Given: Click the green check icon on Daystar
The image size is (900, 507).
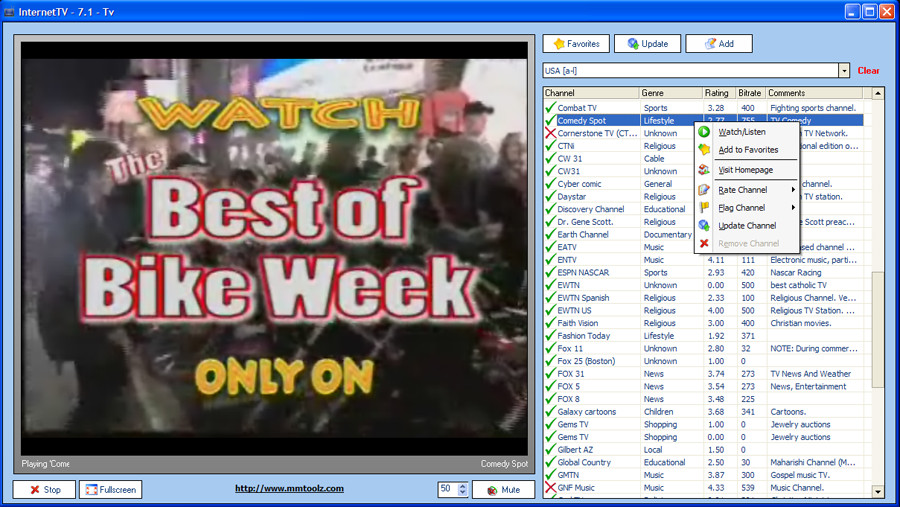Looking at the screenshot, I should [550, 196].
